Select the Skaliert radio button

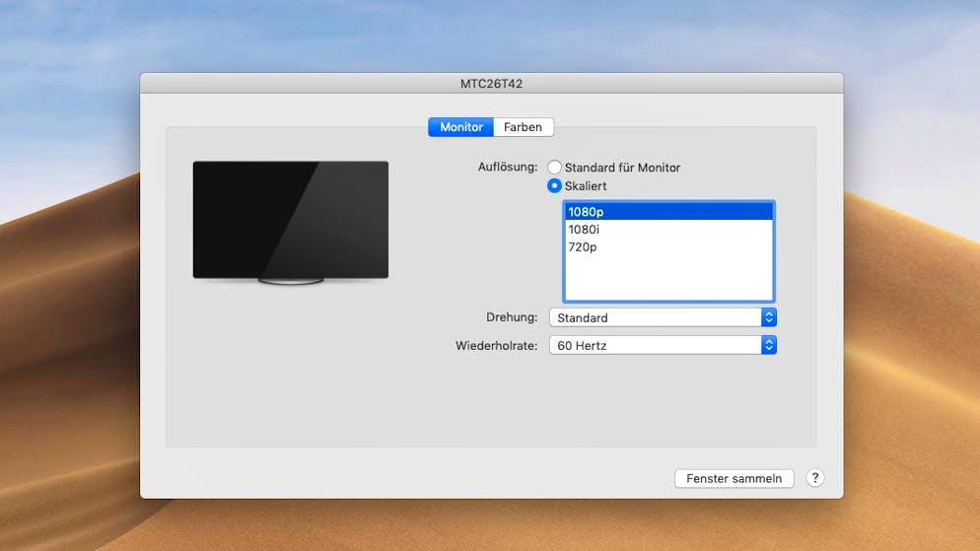pos(554,185)
